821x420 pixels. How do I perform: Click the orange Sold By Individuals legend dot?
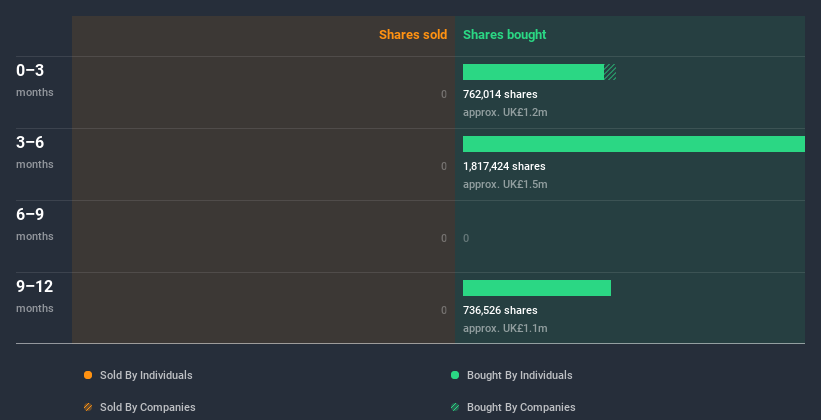click(88, 375)
